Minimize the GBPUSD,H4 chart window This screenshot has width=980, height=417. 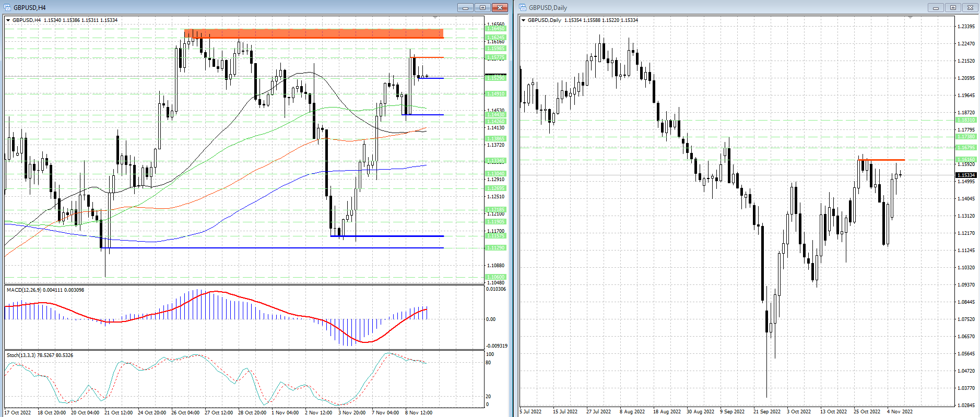(x=465, y=7)
